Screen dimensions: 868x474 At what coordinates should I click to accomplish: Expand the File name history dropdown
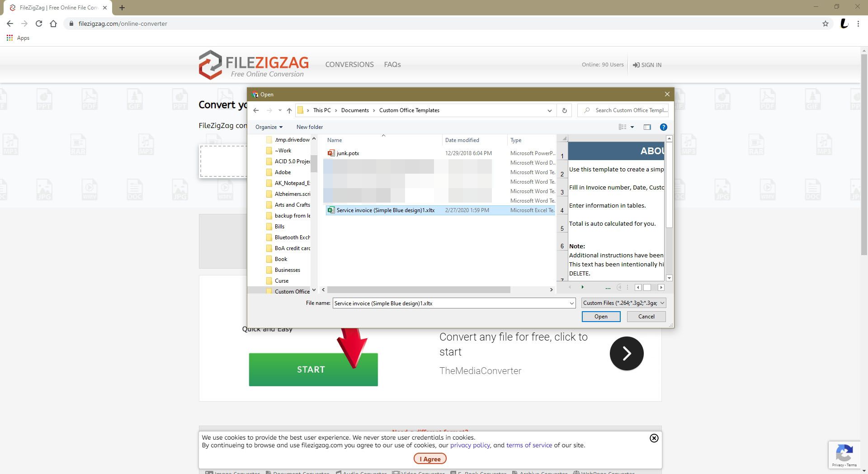pos(572,303)
